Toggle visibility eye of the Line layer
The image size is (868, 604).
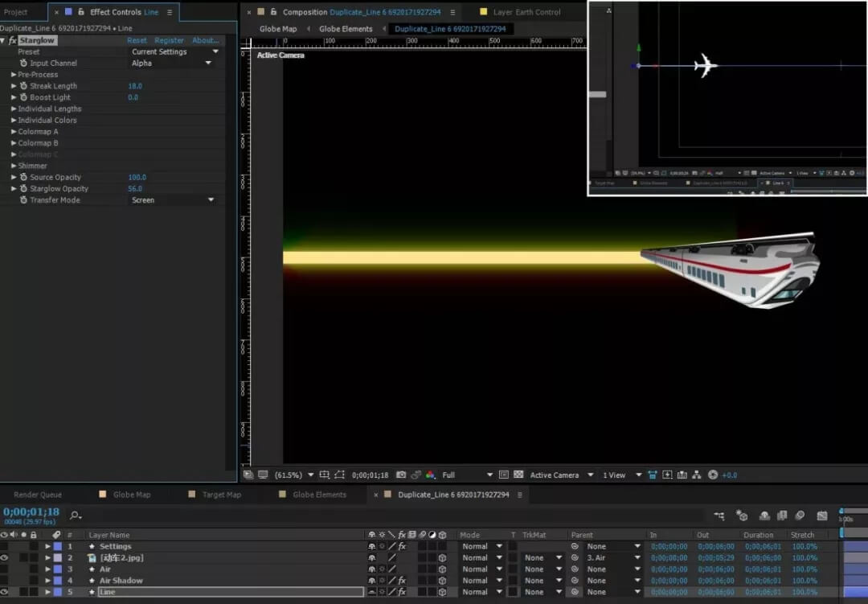(5, 592)
